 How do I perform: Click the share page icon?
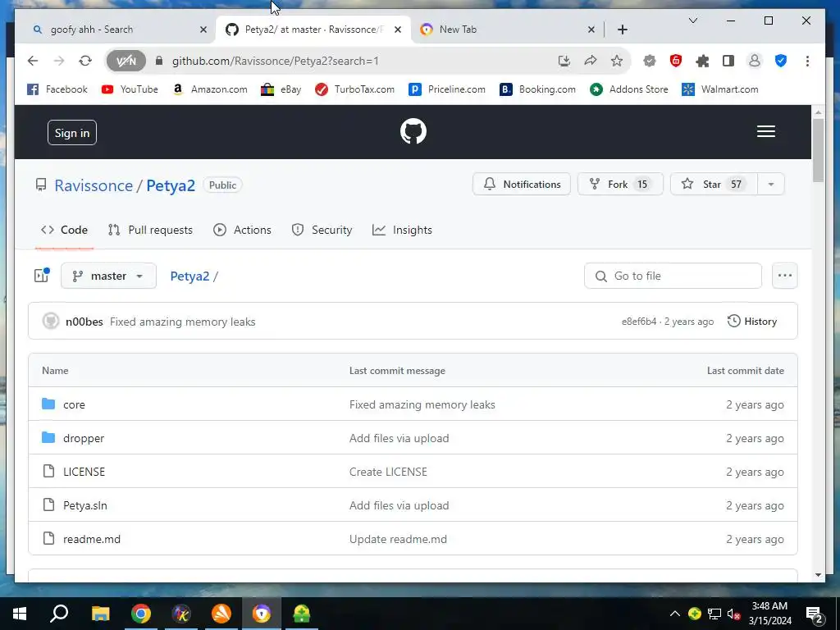click(x=591, y=61)
